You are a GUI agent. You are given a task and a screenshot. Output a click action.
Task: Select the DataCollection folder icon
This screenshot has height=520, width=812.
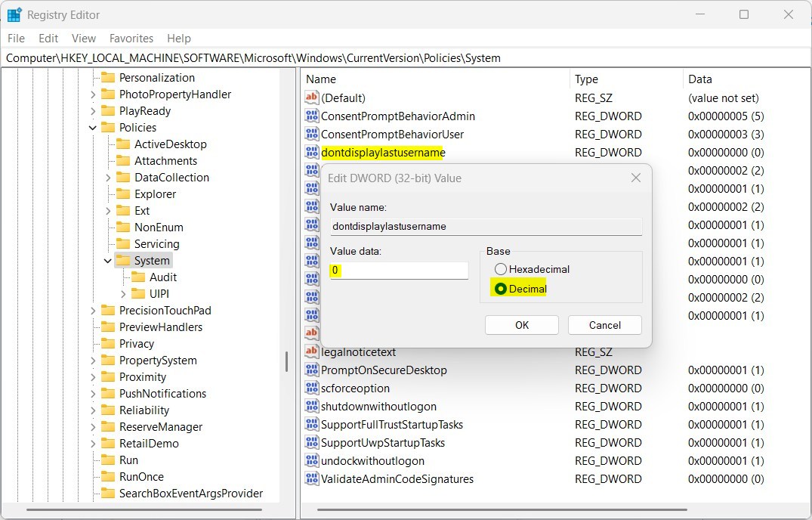click(x=123, y=178)
